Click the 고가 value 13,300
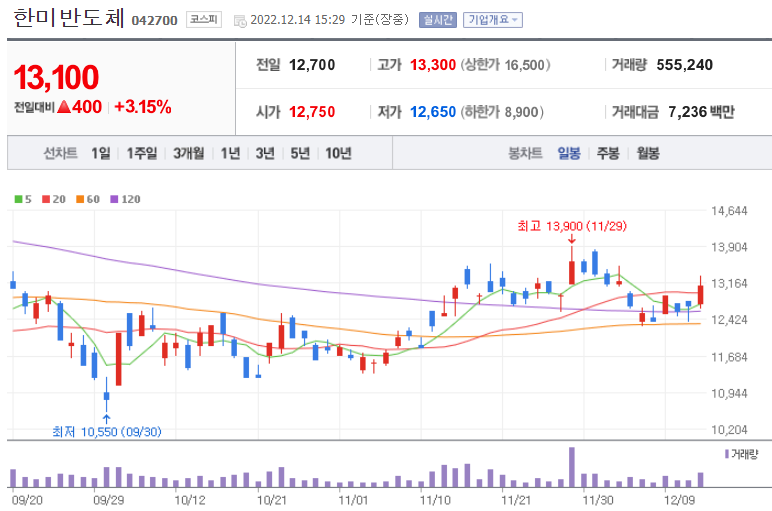The width and height of the screenshot is (772, 511). [x=433, y=65]
